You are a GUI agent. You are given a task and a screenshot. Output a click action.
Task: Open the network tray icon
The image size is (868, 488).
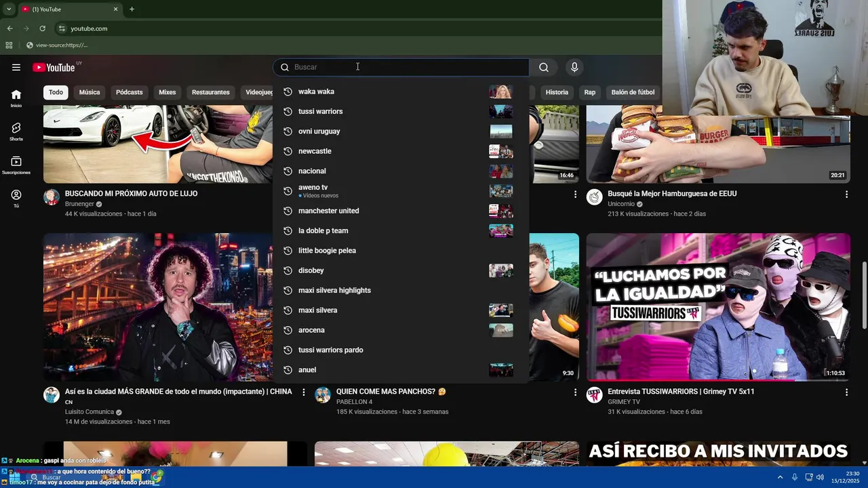[x=808, y=477]
